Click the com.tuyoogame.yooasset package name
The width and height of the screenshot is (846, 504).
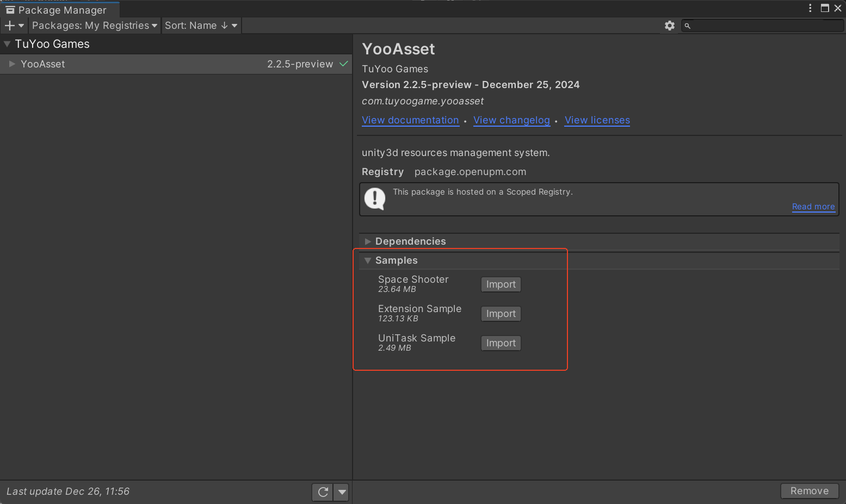[x=423, y=101]
